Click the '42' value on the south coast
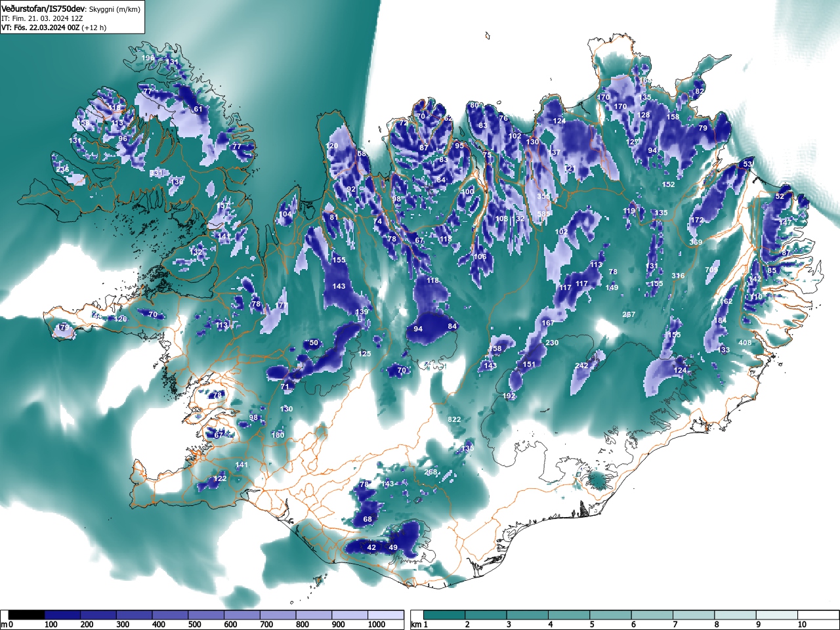Screen dimensions: 840x630 [x=371, y=547]
